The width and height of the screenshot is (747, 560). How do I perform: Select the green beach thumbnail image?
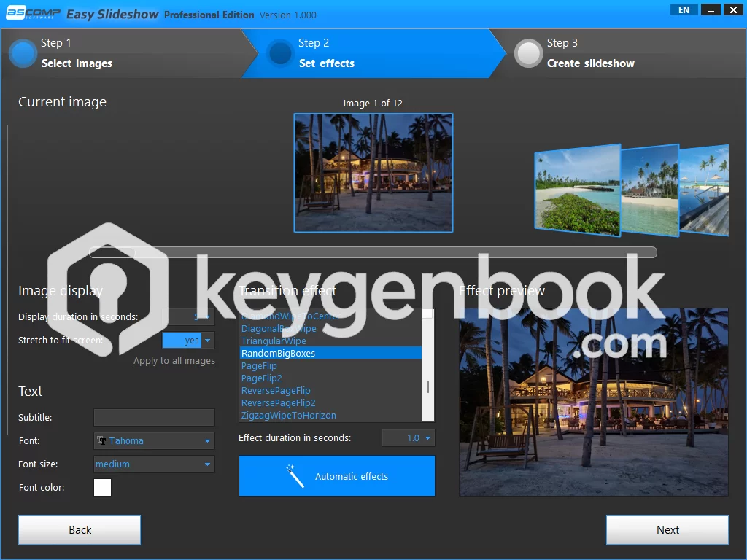point(576,190)
